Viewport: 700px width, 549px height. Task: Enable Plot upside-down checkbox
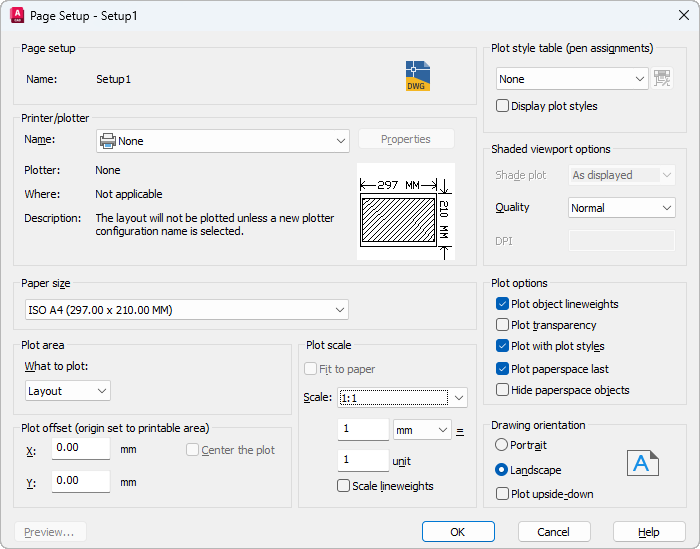[503, 493]
